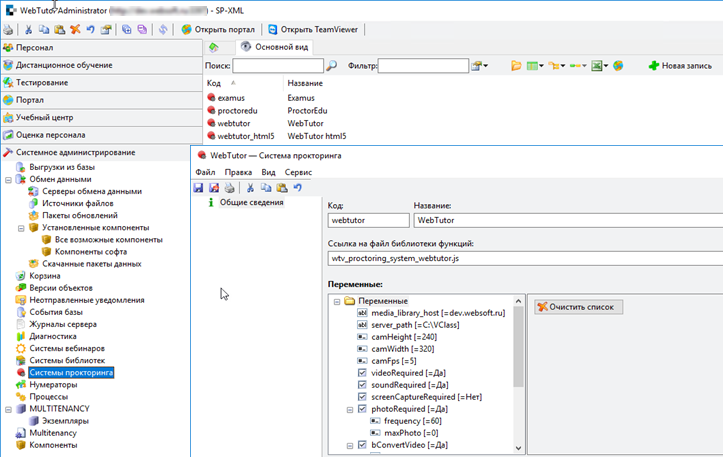Toggle the soundRequired checkbox
Screen dimensions: 723x459
[362, 384]
